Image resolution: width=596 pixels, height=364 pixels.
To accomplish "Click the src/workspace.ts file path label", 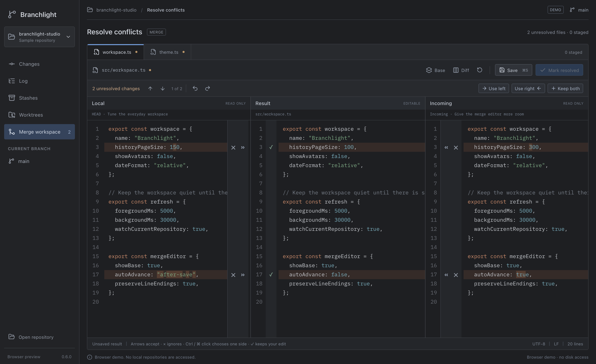I will 124,70.
